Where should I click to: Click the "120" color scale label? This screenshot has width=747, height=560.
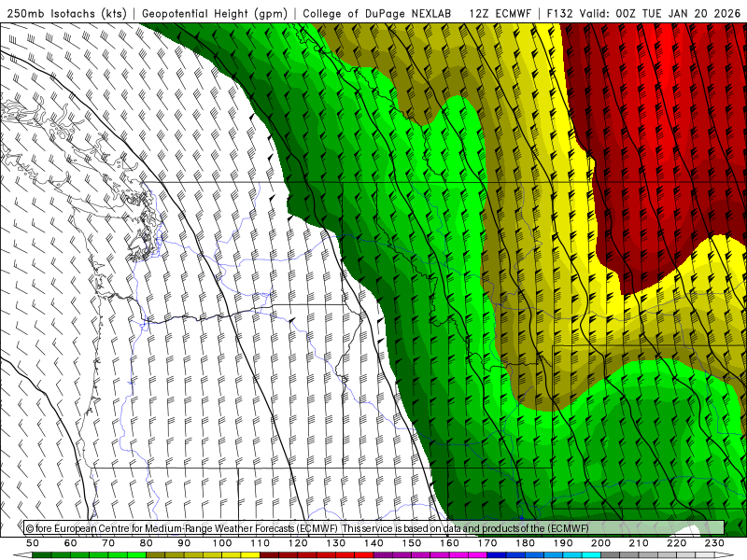(x=298, y=543)
